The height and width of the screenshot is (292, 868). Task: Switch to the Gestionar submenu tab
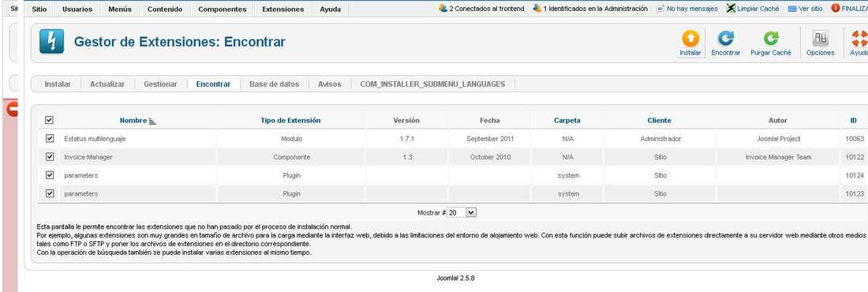tap(160, 84)
